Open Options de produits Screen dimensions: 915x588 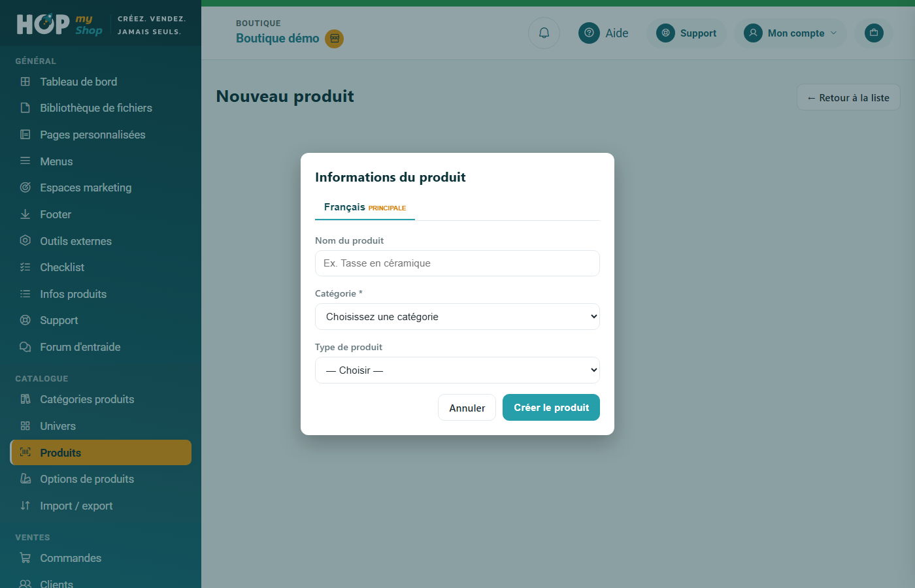tap(101, 479)
